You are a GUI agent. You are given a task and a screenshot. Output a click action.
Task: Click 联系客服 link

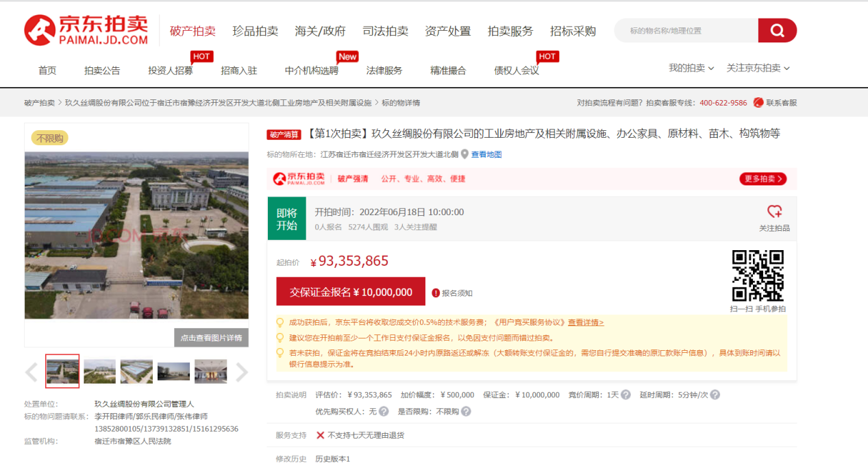pos(782,103)
